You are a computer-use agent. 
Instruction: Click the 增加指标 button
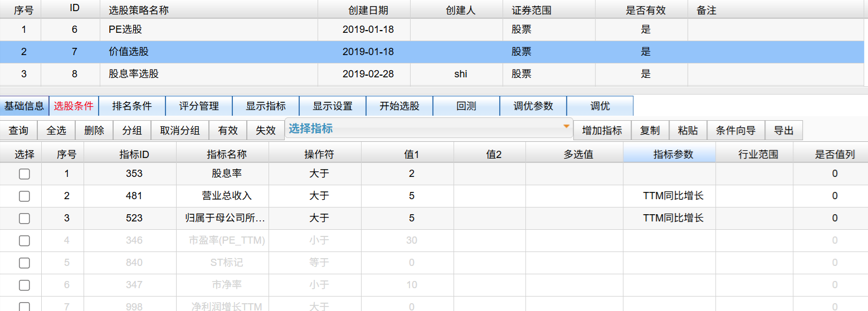[x=602, y=130]
